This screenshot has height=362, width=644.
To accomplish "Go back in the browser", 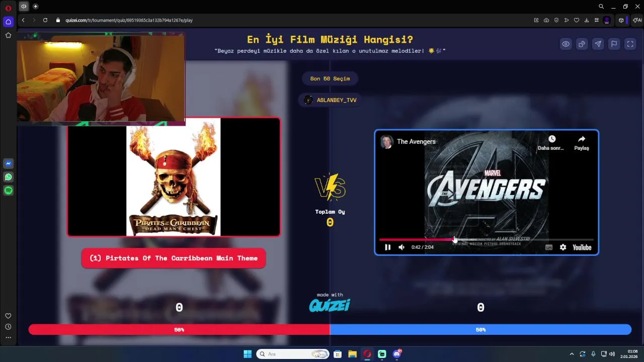I will (x=23, y=20).
